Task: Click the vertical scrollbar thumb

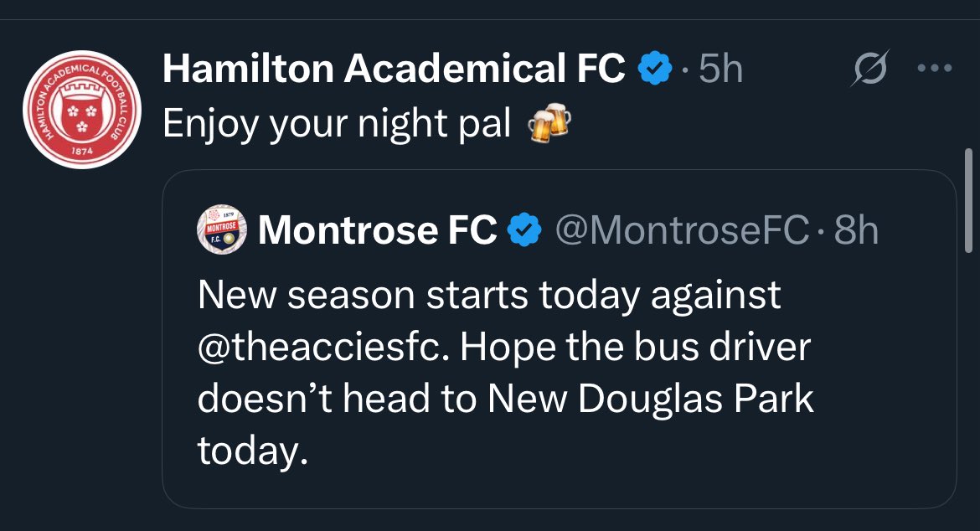Action: point(969,200)
